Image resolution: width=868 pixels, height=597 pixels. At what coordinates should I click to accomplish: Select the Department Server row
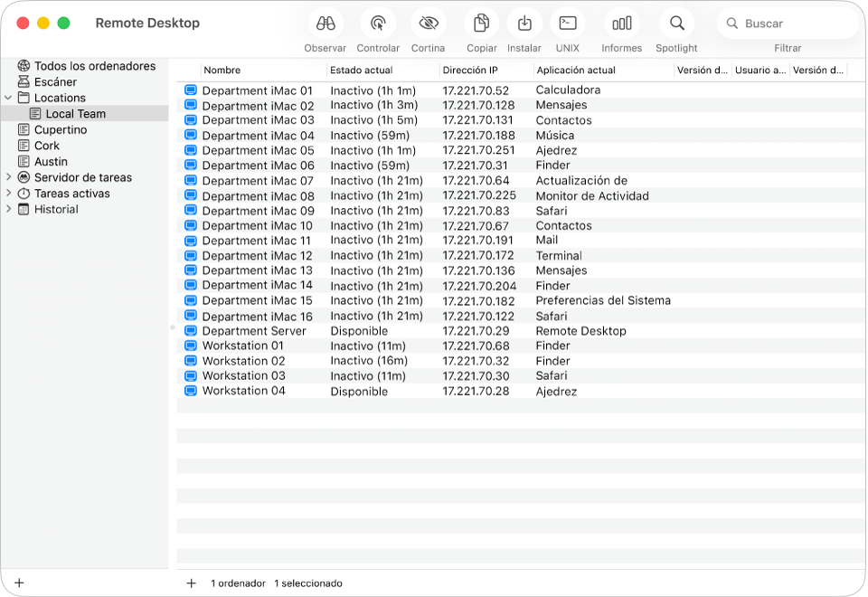point(253,330)
